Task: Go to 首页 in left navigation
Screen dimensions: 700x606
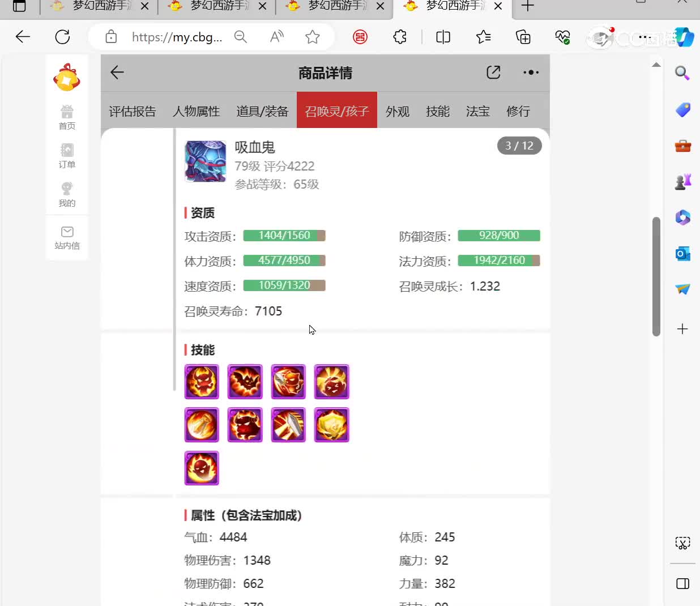Action: click(67, 118)
